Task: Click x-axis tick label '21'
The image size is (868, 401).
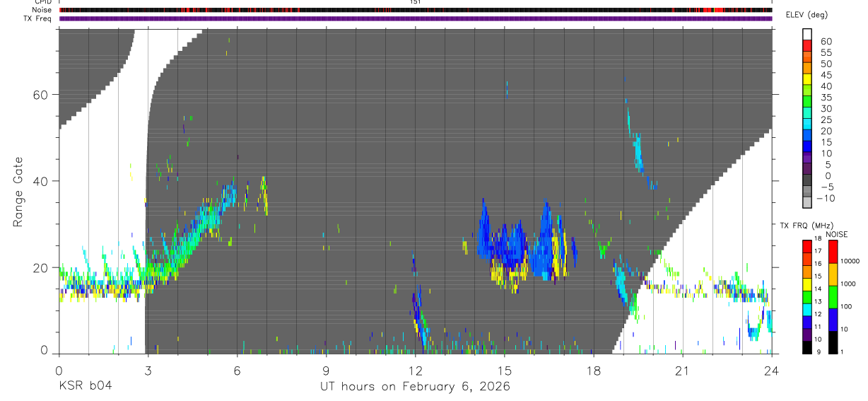Action: click(683, 370)
